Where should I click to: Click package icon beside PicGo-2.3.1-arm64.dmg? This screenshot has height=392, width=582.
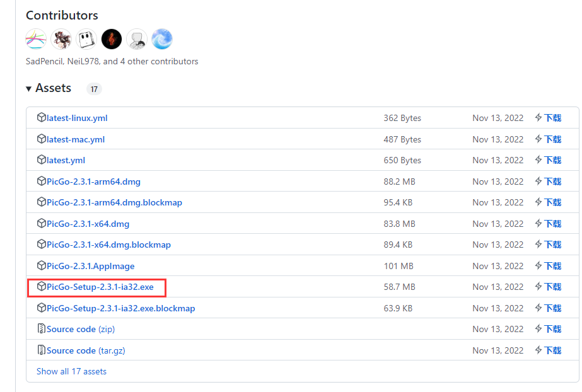tap(41, 182)
